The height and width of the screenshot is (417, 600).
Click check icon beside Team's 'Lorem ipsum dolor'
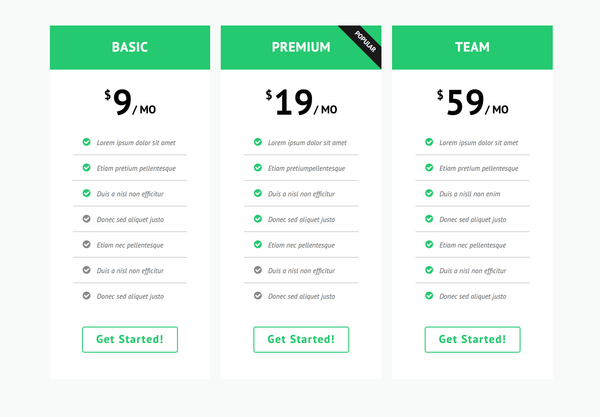click(429, 142)
